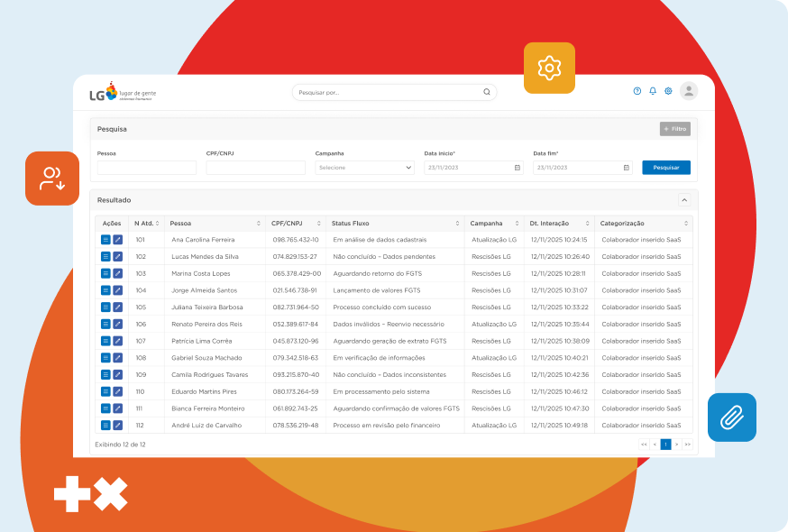Click the search magnifier icon
Screen dimensions: 788x532
(487, 92)
